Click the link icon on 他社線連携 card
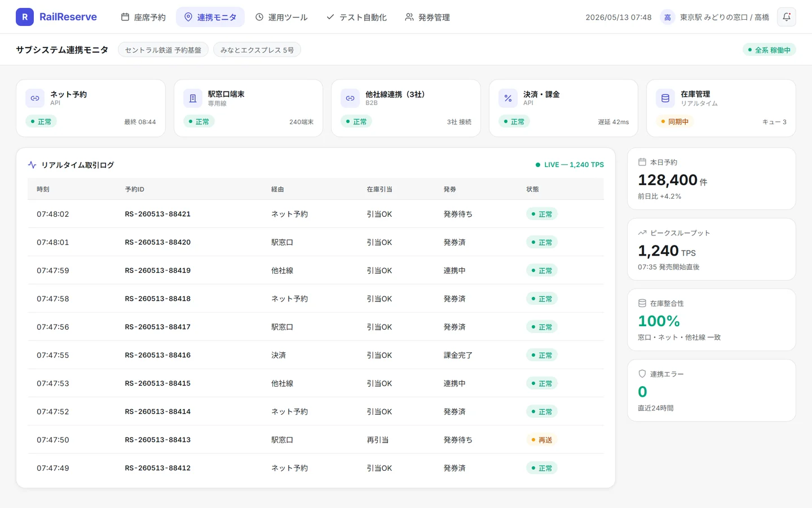 350,98
